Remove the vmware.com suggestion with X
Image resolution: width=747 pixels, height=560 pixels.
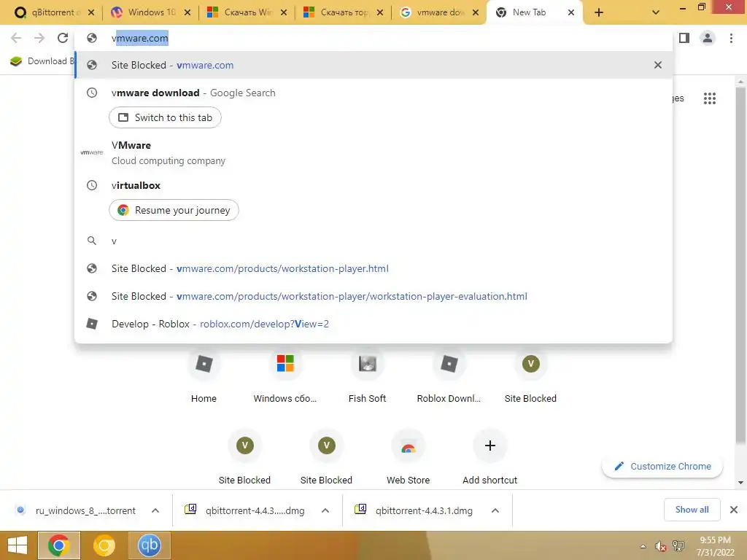(657, 65)
